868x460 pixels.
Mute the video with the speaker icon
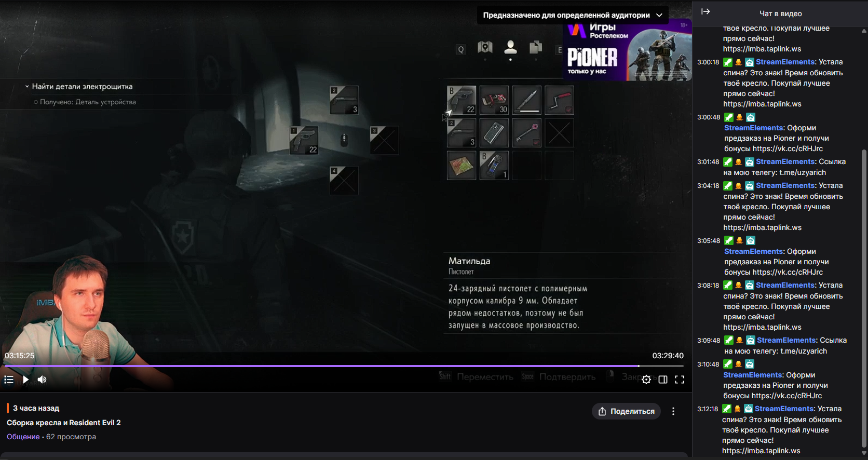point(42,380)
